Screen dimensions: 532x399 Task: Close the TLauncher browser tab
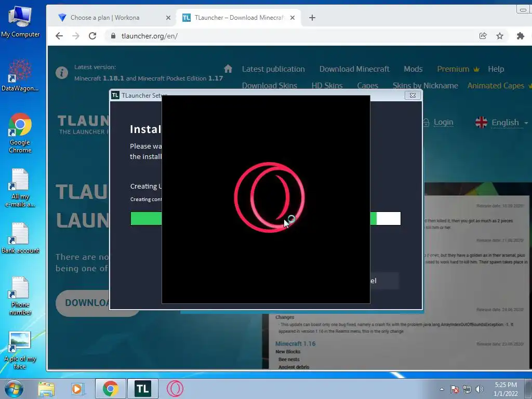pos(292,18)
